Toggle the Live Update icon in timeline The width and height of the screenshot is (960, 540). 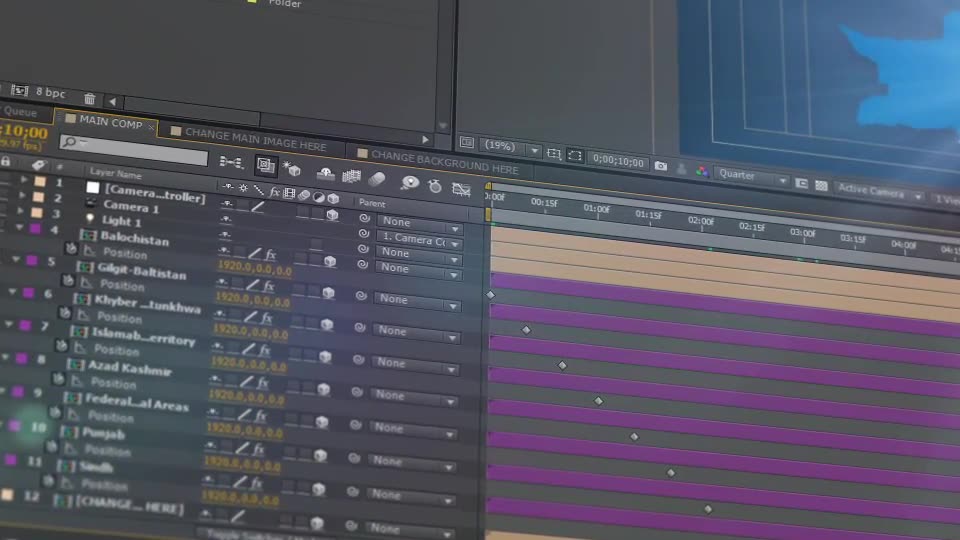pos(265,165)
